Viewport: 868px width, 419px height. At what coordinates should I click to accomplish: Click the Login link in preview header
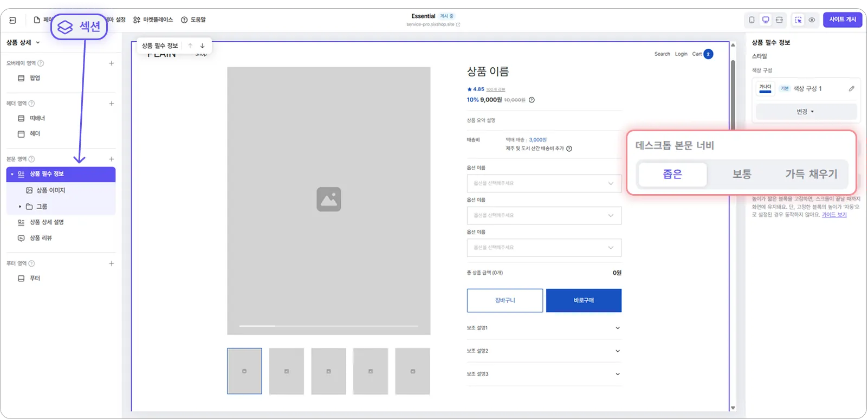[681, 54]
